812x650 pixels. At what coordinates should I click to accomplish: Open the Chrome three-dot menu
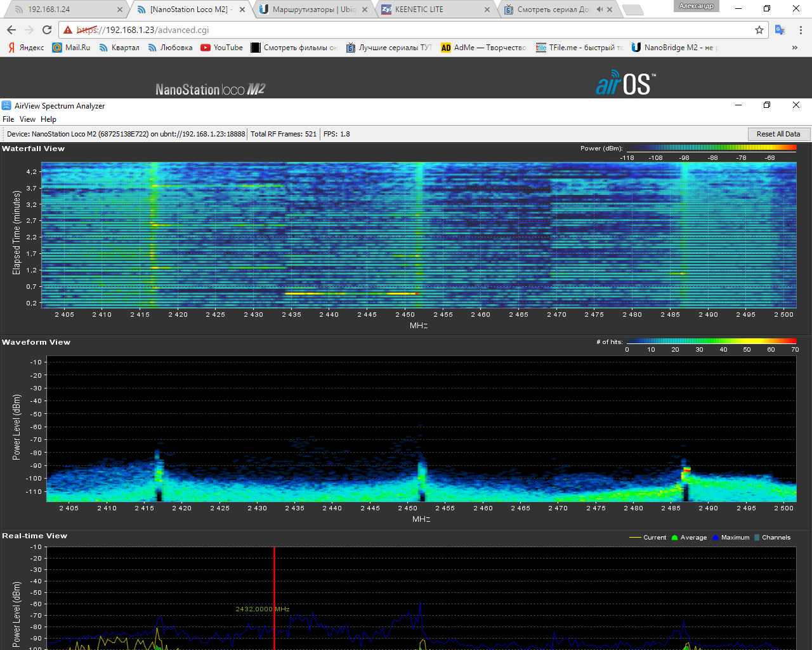pyautogui.click(x=801, y=30)
